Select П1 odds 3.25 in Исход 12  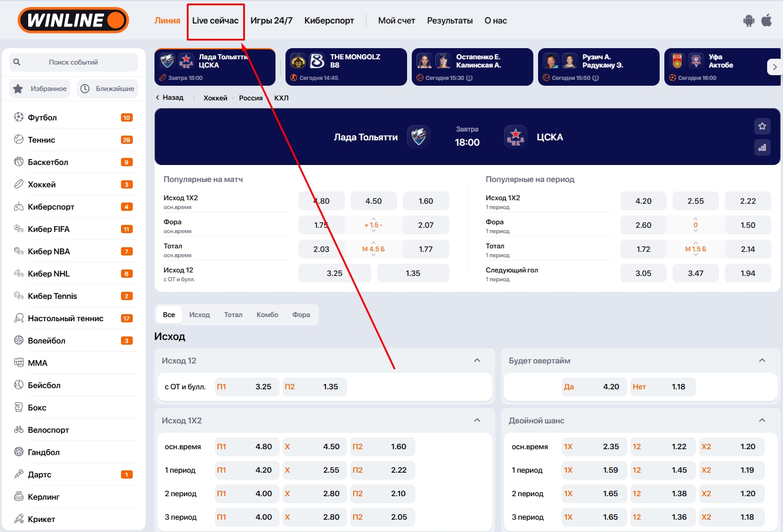pos(247,387)
